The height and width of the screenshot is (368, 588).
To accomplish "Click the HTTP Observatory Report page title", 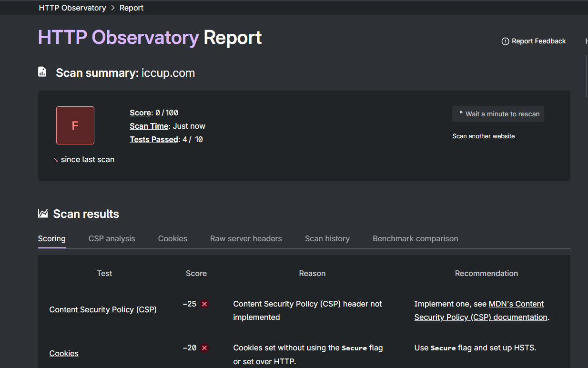I will point(150,38).
